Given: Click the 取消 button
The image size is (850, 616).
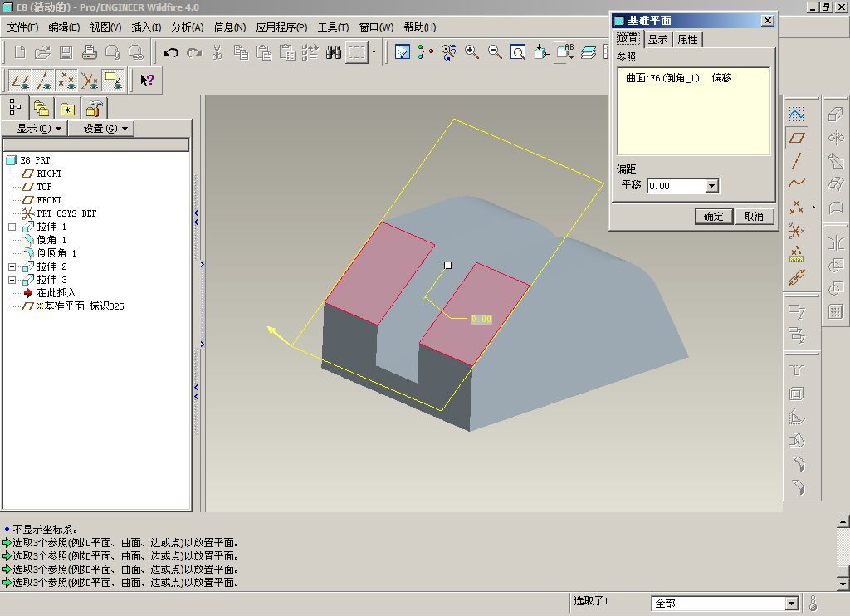Looking at the screenshot, I should pos(754,217).
